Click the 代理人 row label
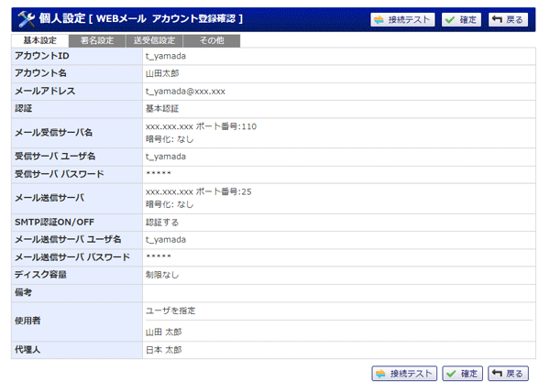The height and width of the screenshot is (392, 550). click(27, 350)
